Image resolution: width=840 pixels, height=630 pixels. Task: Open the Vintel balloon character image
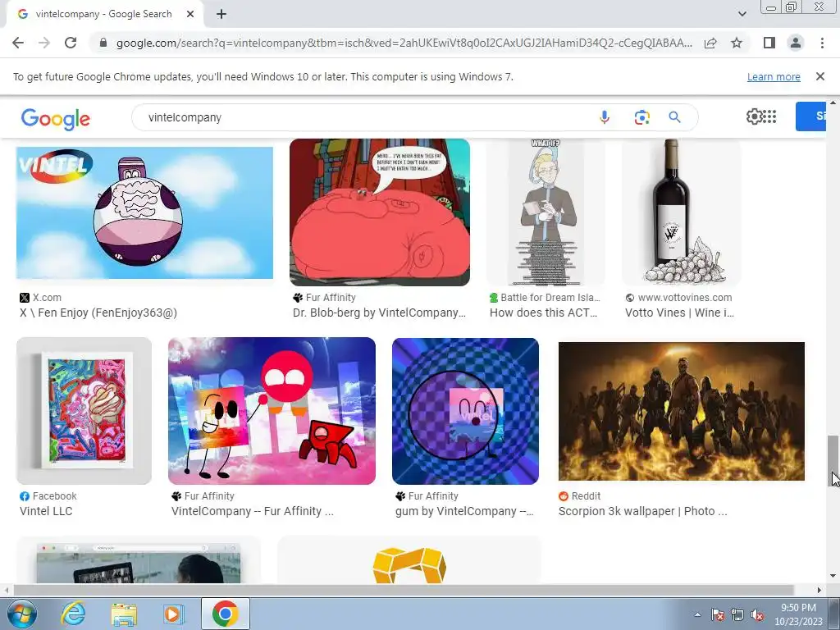144,213
